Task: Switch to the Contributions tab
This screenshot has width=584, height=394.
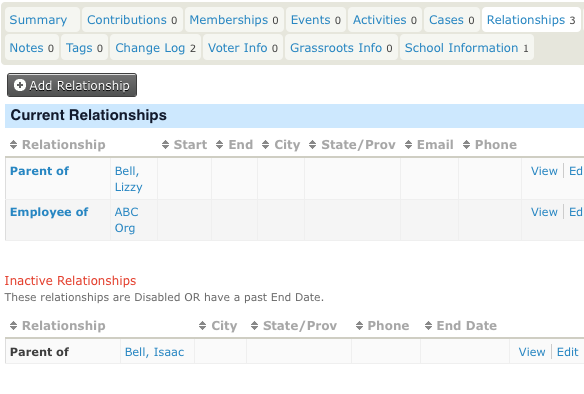Action: 132,20
